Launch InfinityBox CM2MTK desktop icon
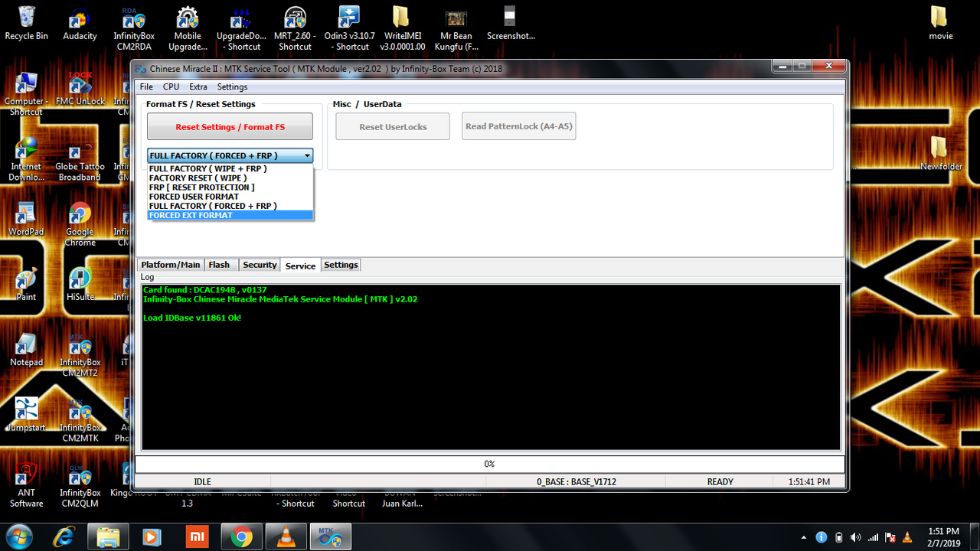The width and height of the screenshot is (980, 551). click(x=80, y=419)
